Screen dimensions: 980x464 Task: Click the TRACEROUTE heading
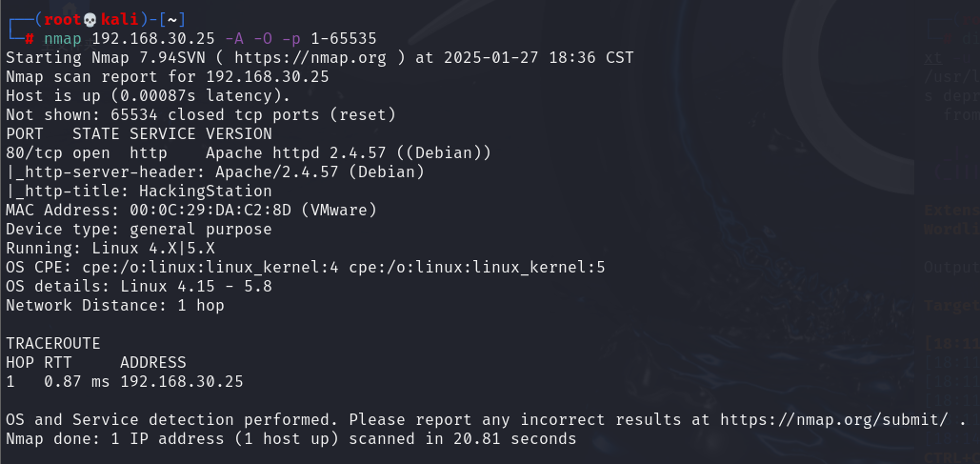(x=53, y=344)
